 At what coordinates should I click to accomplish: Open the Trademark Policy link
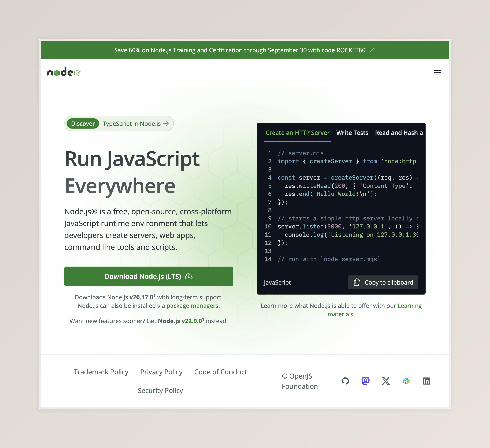(x=101, y=372)
